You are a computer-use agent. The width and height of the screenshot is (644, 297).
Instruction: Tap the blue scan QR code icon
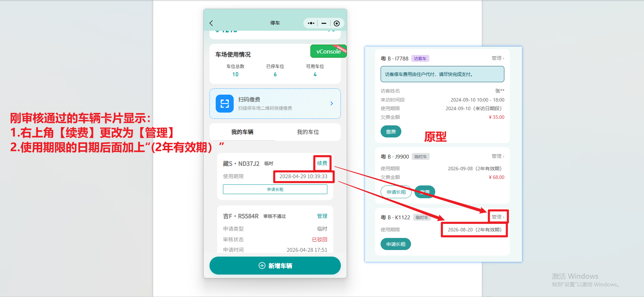225,104
